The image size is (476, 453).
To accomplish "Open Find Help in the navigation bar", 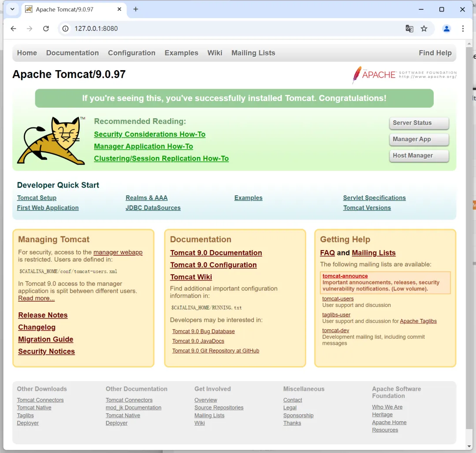I will click(x=435, y=53).
